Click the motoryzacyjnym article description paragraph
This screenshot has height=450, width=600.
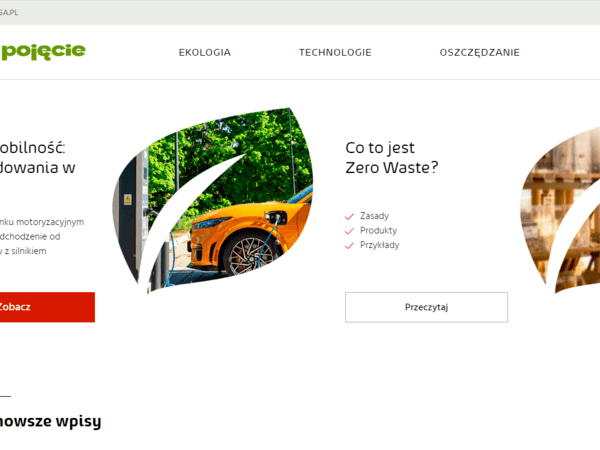pos(42,236)
